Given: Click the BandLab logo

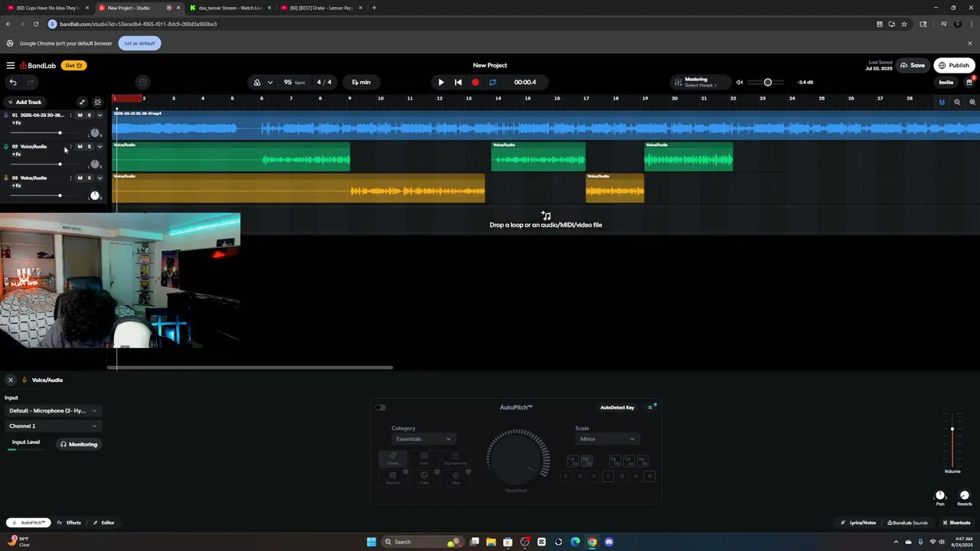Looking at the screenshot, I should [x=38, y=66].
